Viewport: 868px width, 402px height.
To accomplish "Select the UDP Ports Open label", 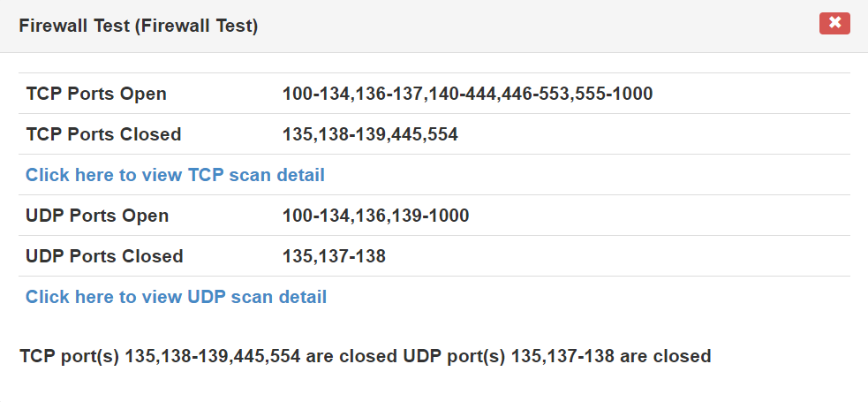I will pyautogui.click(x=97, y=216).
